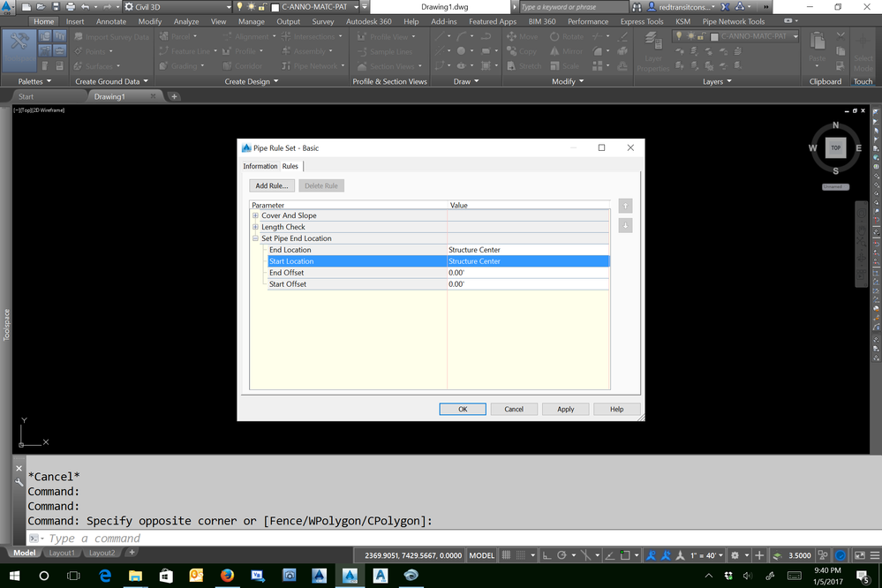
Task: Open the AutoCAD application menu logo
Action: coord(7,7)
